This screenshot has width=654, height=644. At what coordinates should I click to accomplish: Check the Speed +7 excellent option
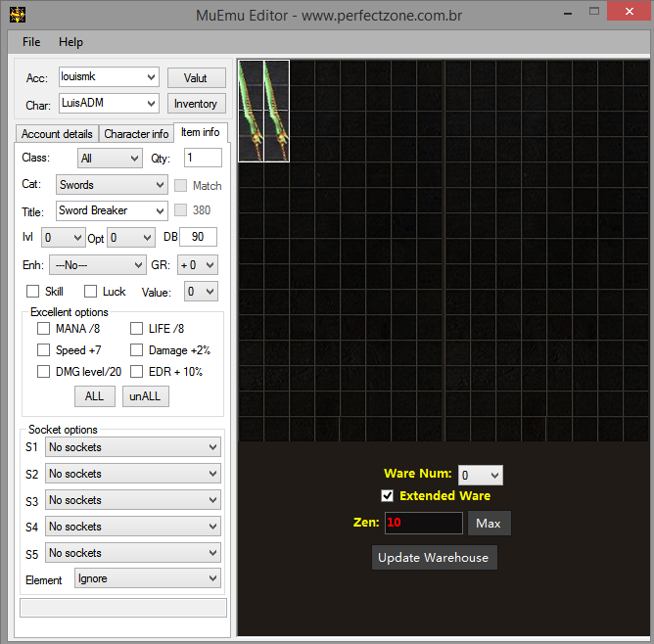click(x=43, y=349)
